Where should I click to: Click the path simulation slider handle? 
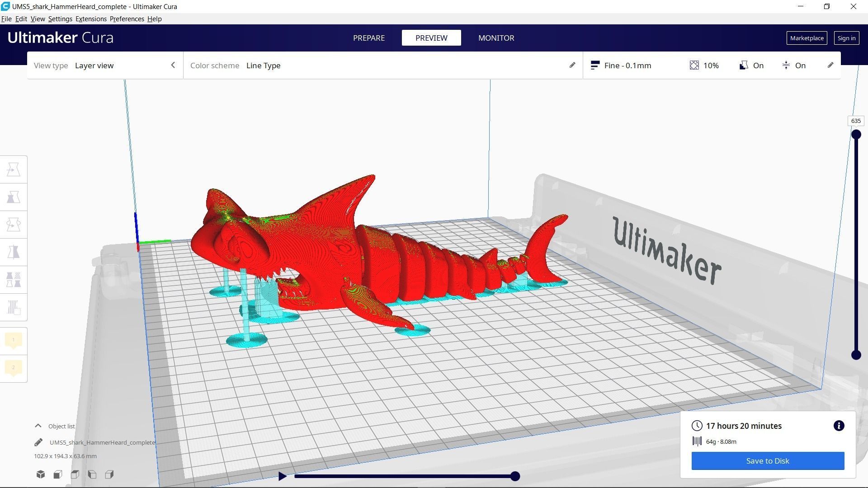point(515,476)
